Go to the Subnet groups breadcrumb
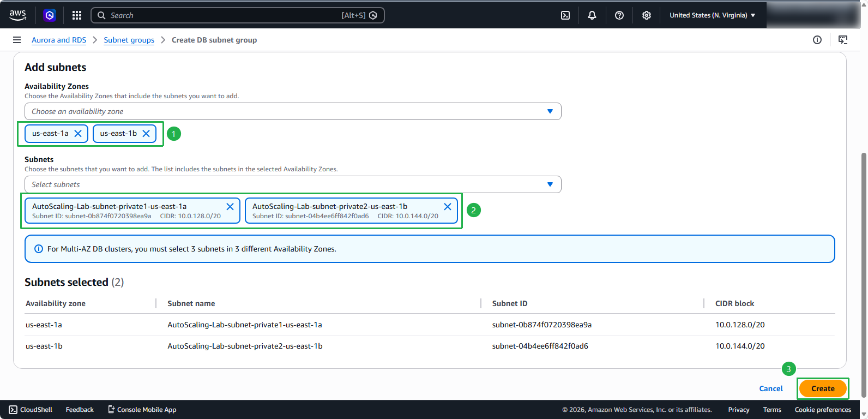Image resolution: width=868 pixels, height=419 pixels. coord(129,40)
